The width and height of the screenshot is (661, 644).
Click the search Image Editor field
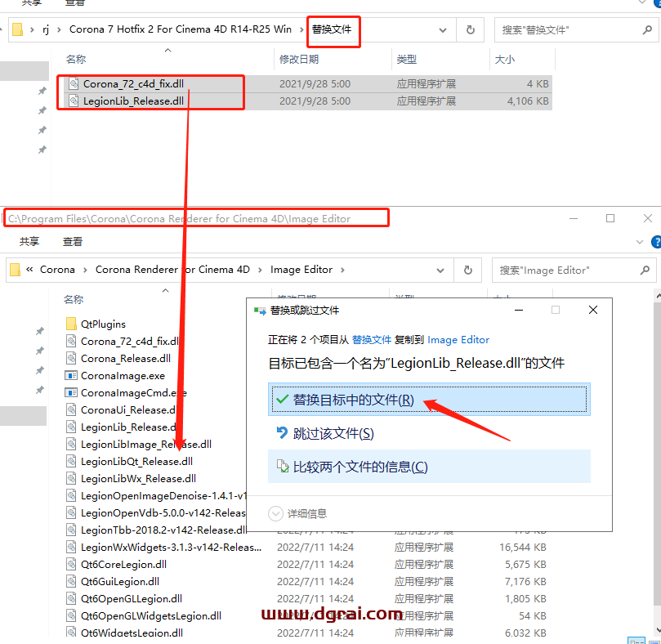(572, 270)
